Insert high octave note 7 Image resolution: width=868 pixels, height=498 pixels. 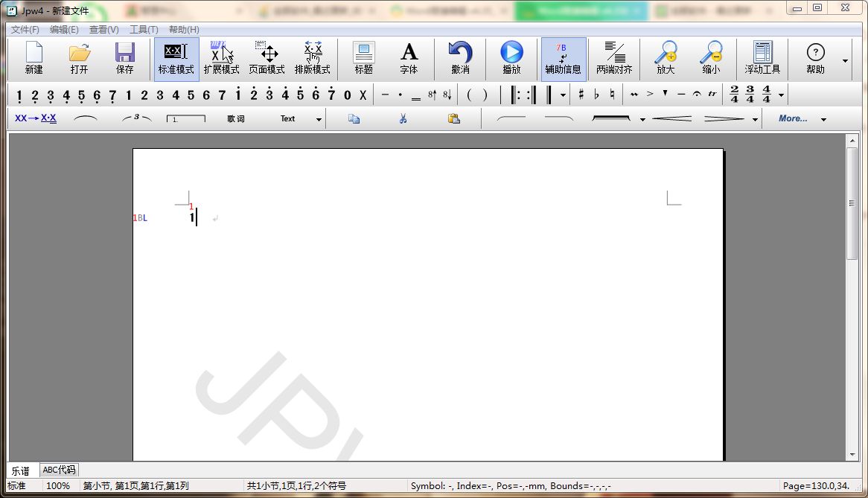click(331, 94)
